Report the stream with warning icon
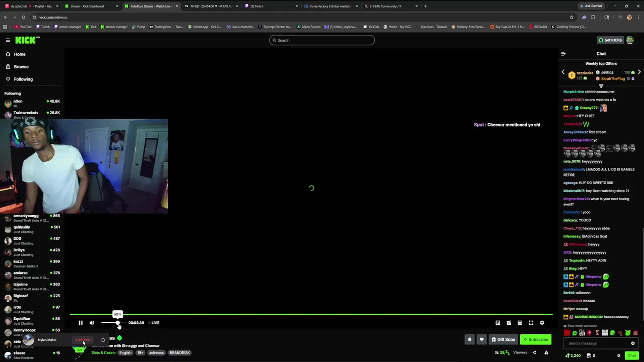 (x=546, y=352)
